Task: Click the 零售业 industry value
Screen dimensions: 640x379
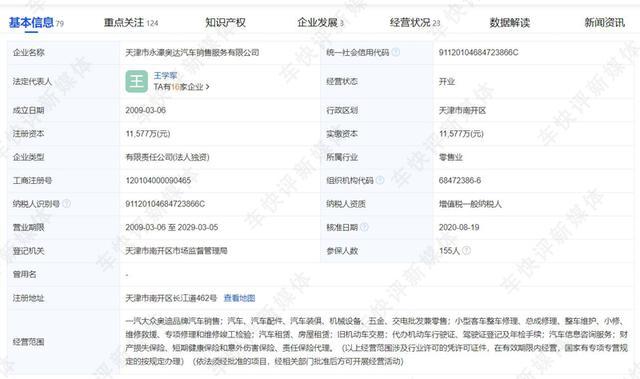Action: (x=451, y=157)
